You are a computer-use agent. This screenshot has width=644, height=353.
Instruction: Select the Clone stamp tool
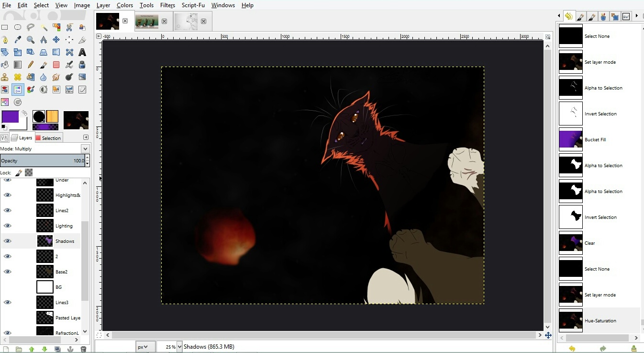tap(5, 77)
